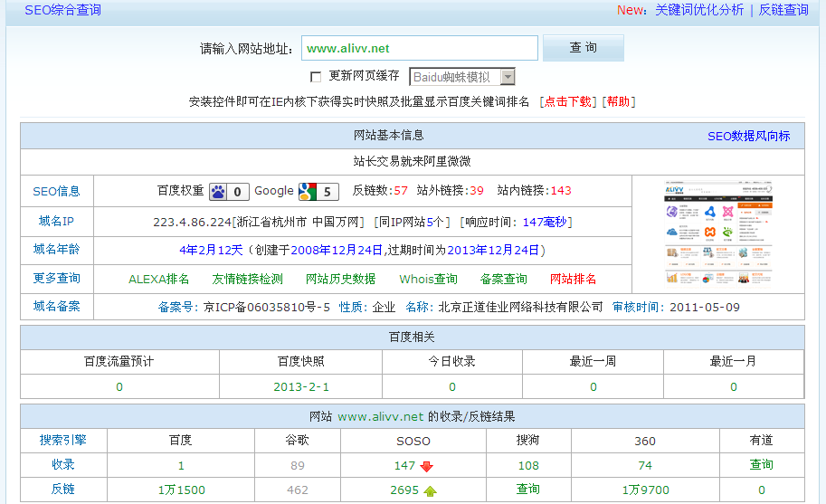The width and height of the screenshot is (826, 504).
Task: Open the Baidu蜘蛛模拟 dropdown
Action: click(462, 77)
